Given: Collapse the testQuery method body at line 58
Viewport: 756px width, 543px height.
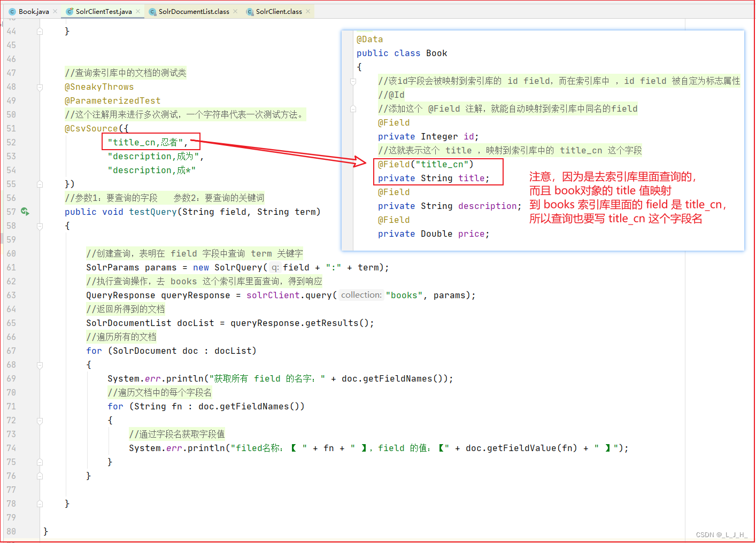Looking at the screenshot, I should tap(40, 226).
